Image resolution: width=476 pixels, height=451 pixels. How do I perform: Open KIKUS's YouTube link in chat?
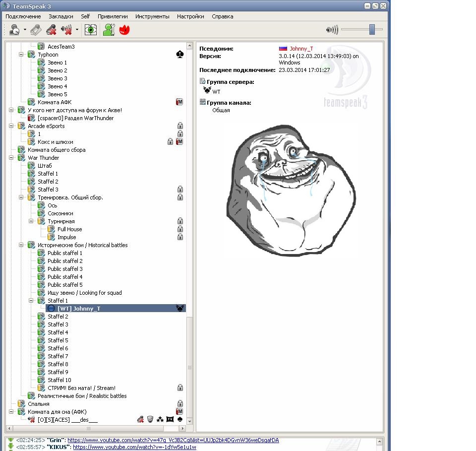(134, 447)
